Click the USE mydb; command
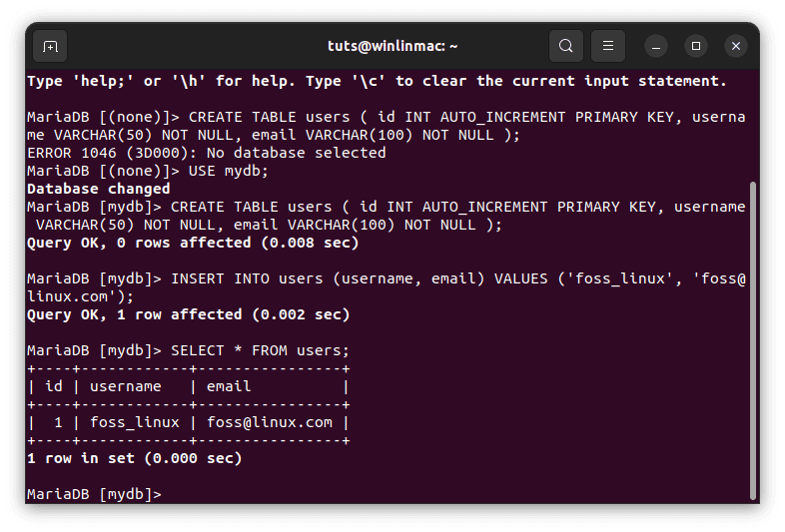Screen dimensions: 785x532 click(229, 171)
